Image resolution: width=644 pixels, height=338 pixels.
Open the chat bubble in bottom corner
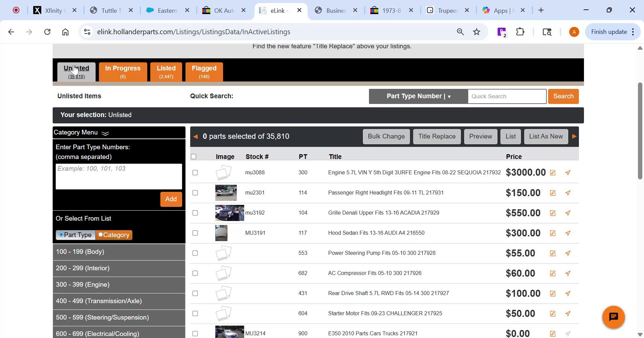(613, 317)
